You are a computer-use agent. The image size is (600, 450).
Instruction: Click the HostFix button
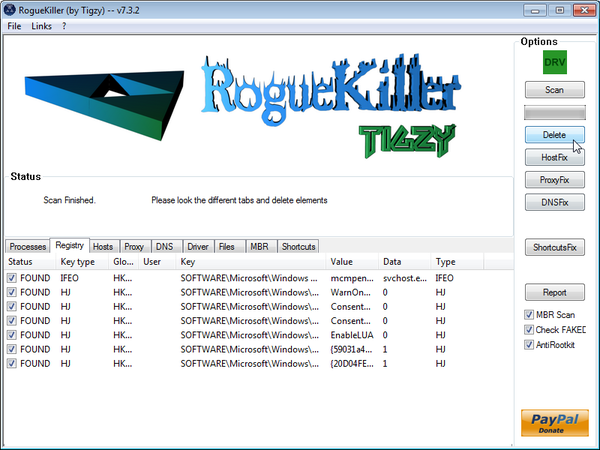click(554, 157)
